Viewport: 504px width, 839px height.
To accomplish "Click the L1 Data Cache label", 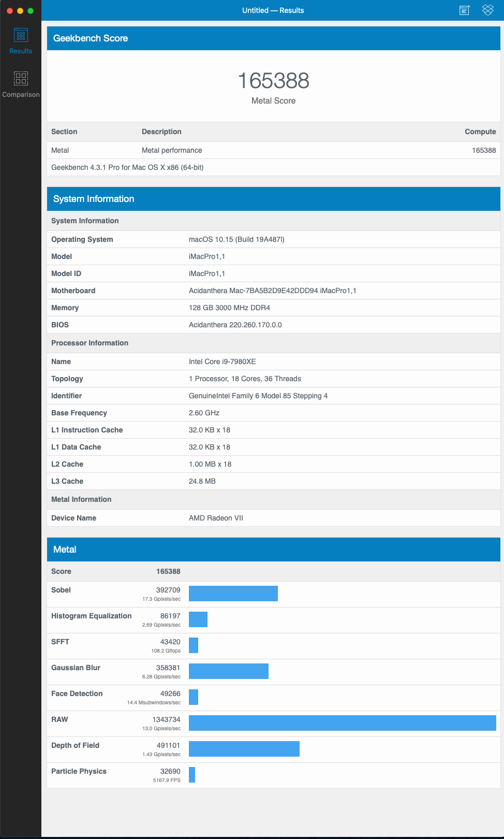I will [x=76, y=447].
